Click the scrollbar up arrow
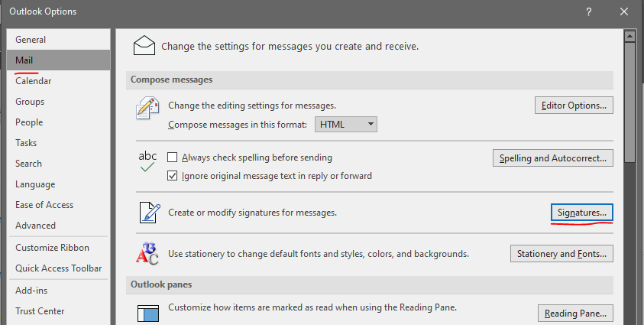 (629, 36)
